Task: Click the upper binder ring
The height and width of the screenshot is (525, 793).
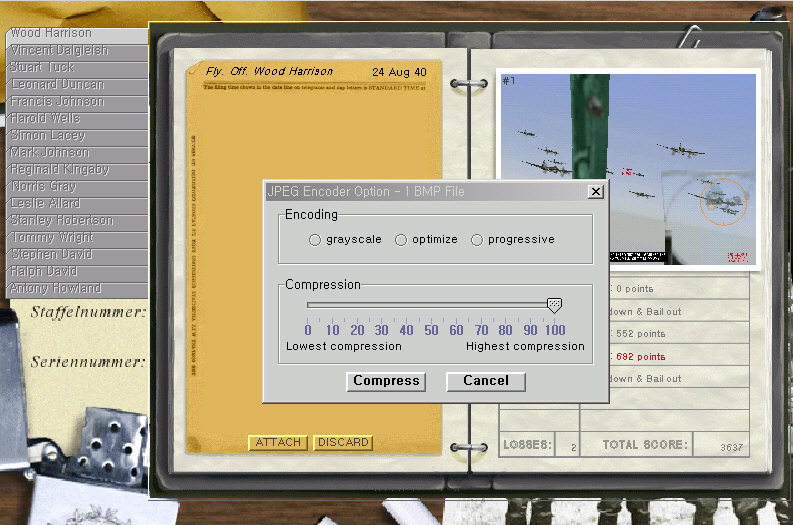Action: coord(469,84)
